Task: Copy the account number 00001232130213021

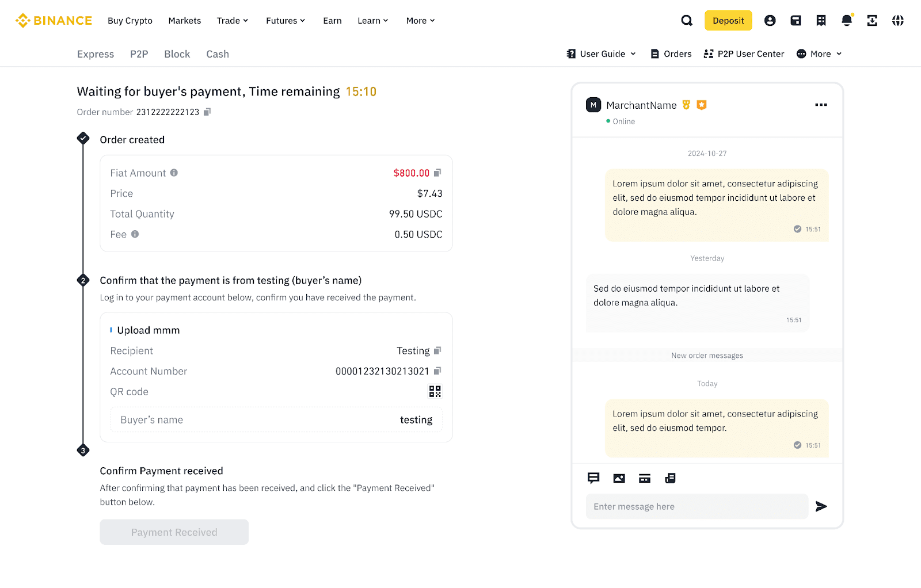Action: [437, 371]
